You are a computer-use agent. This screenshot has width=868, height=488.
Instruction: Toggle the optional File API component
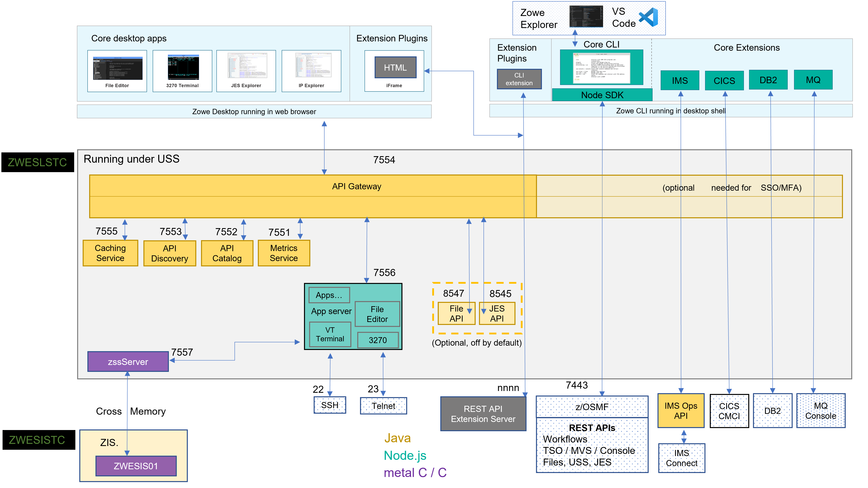(x=456, y=313)
